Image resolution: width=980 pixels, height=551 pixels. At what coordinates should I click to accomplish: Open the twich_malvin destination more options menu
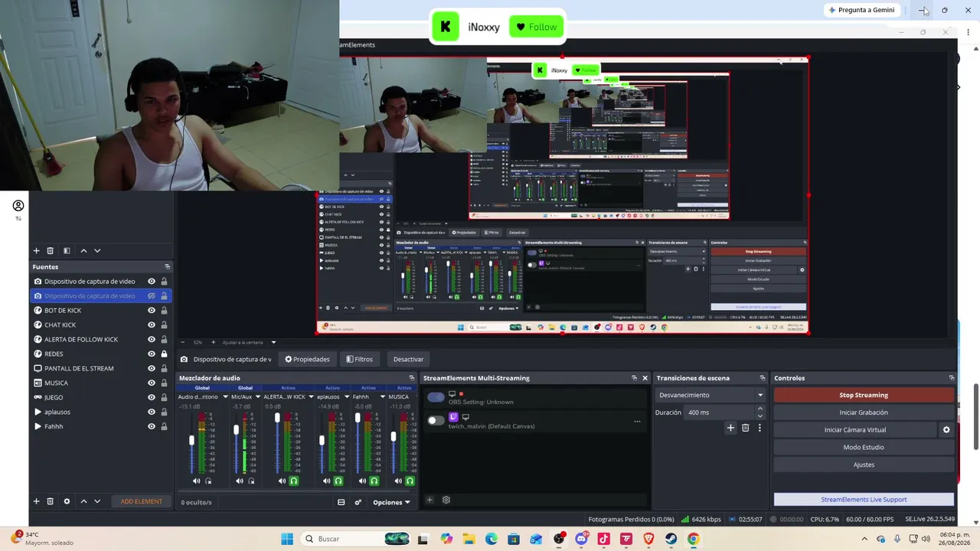pyautogui.click(x=637, y=421)
